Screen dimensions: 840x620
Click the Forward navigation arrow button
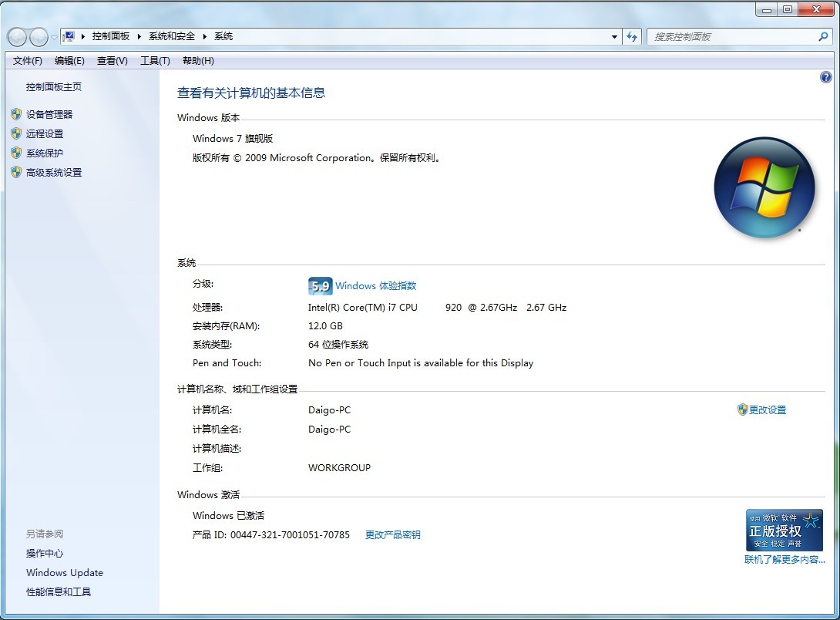39,37
